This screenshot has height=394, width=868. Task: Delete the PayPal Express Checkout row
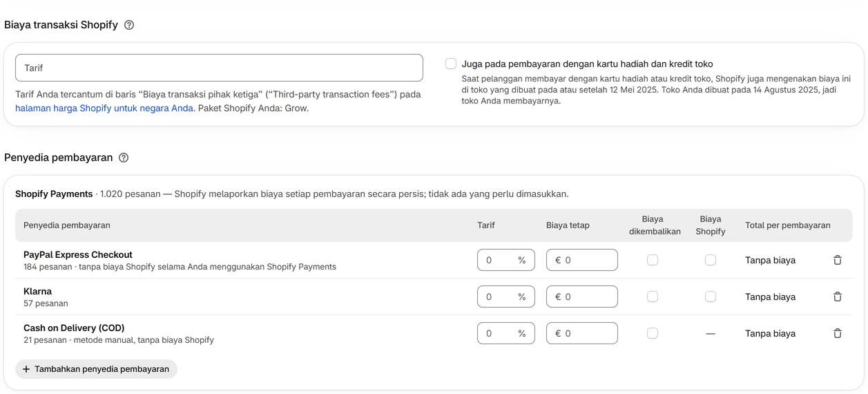838,260
